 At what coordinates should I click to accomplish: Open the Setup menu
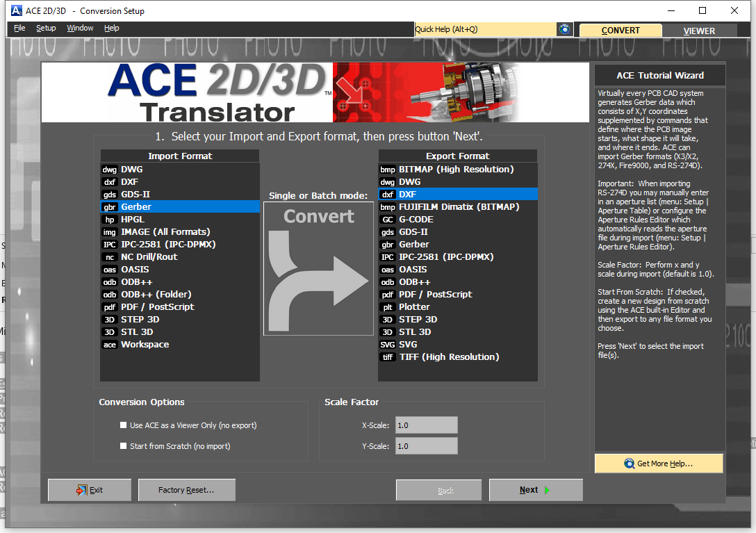pos(46,28)
